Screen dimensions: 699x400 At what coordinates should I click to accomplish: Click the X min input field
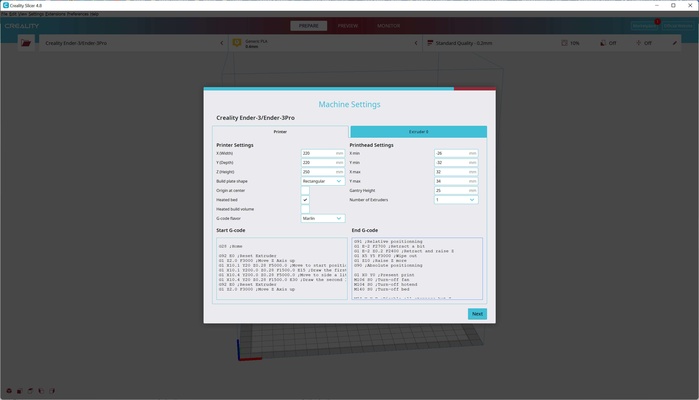pyautogui.click(x=456, y=153)
